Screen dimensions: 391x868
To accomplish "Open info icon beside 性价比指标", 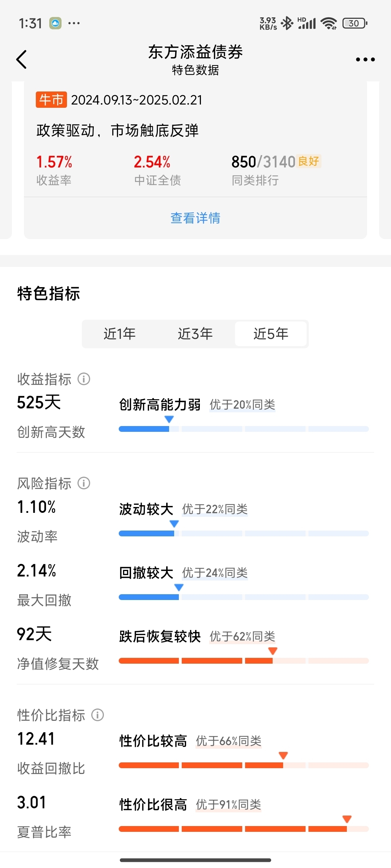I will [97, 715].
